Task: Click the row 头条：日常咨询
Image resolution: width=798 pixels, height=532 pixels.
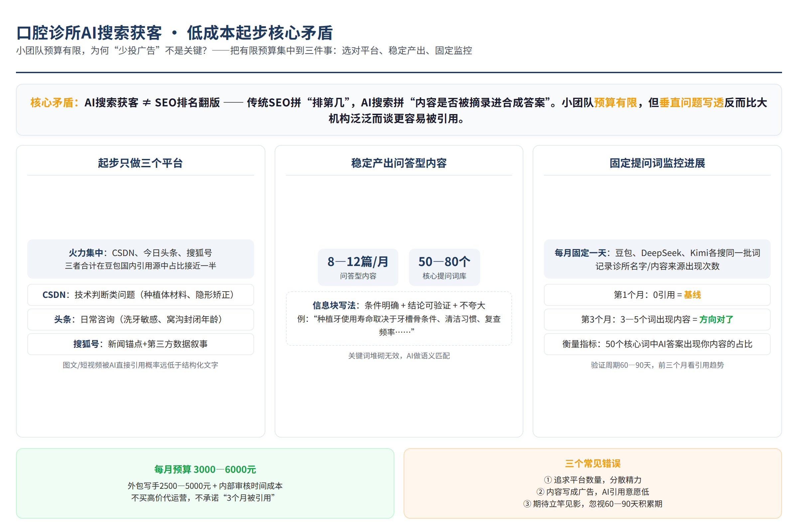Action: pyautogui.click(x=140, y=319)
